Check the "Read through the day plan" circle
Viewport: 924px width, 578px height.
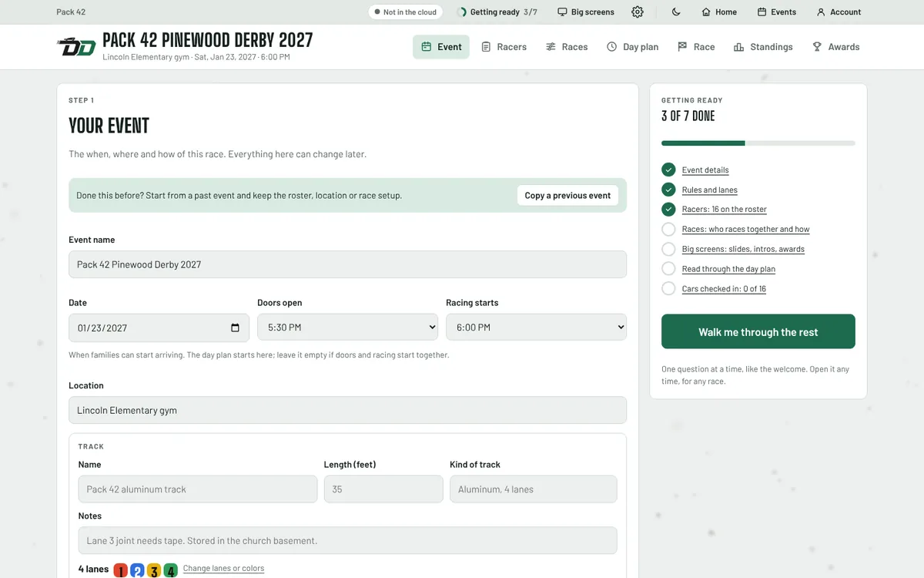(x=668, y=269)
